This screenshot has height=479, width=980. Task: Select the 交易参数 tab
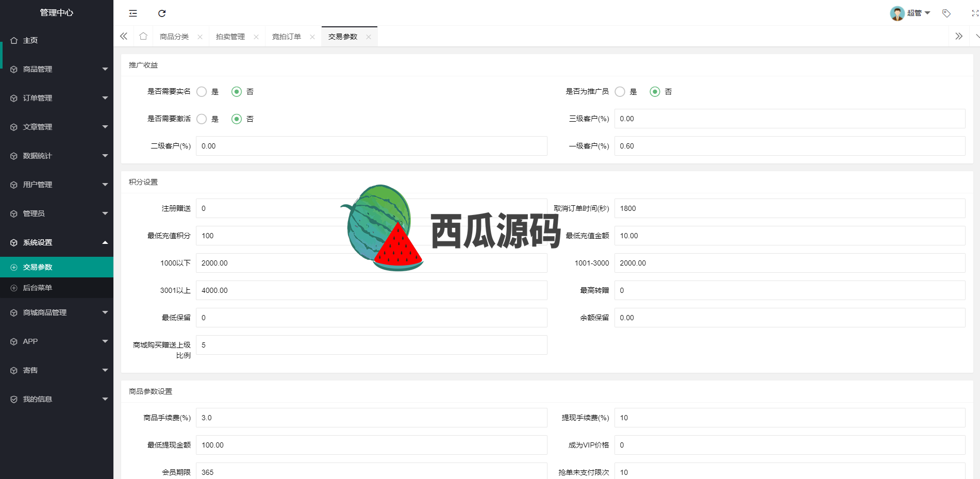pos(343,37)
